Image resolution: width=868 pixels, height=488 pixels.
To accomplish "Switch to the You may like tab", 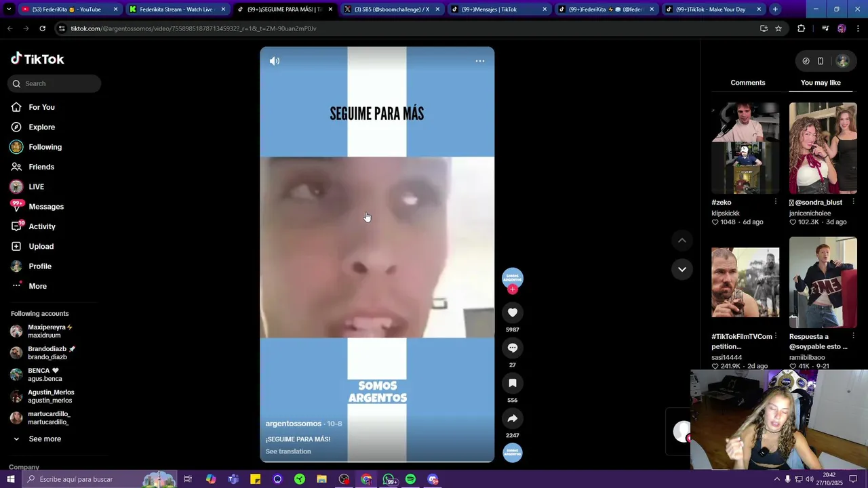I will tap(821, 83).
